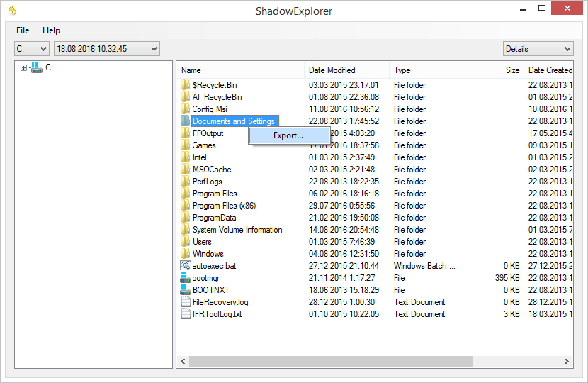Sort by the Date Created column header
This screenshot has width=588, height=383.
point(548,70)
